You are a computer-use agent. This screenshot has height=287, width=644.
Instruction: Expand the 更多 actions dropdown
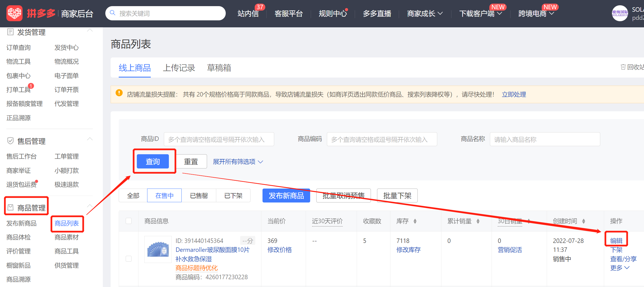tap(620, 268)
